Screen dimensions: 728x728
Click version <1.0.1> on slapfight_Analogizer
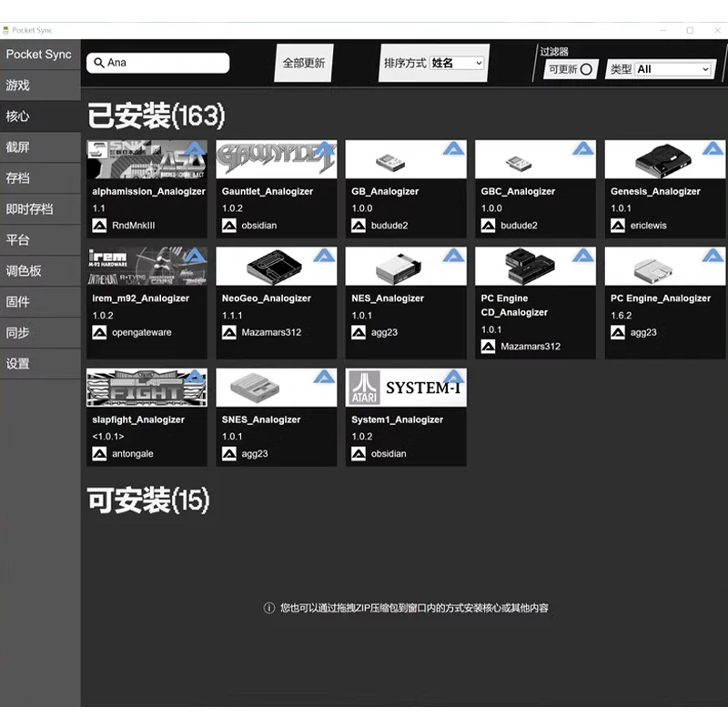click(x=107, y=437)
